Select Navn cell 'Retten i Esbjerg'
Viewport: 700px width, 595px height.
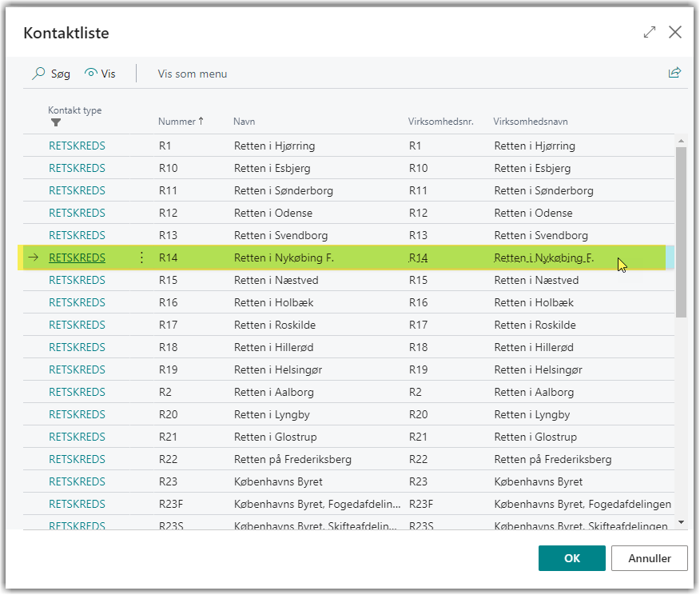[272, 169]
